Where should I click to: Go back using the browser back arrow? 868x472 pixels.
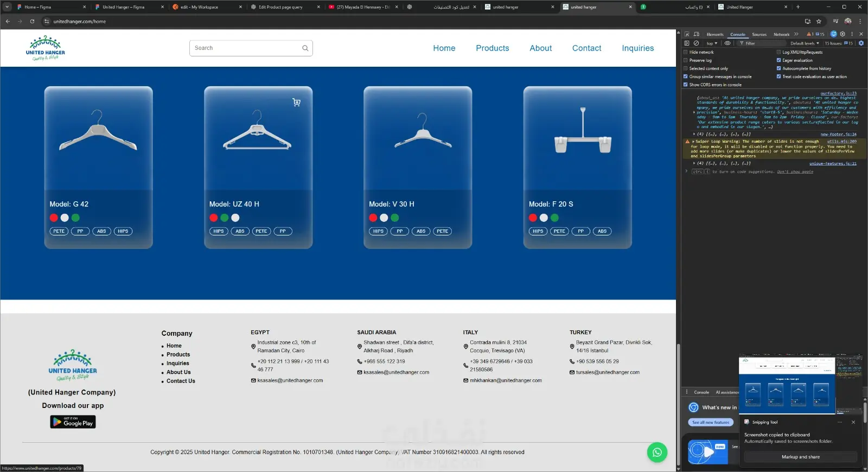pyautogui.click(x=8, y=22)
